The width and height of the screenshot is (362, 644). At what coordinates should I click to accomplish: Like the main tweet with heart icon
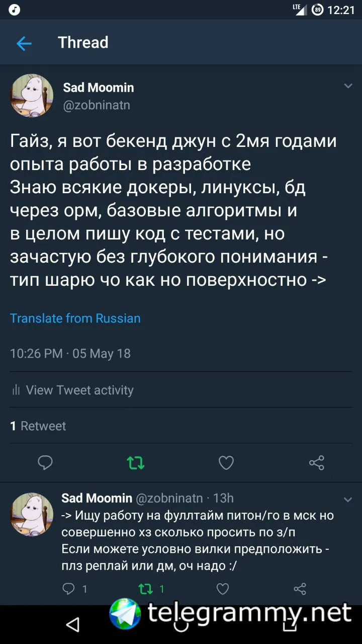pyautogui.click(x=226, y=462)
